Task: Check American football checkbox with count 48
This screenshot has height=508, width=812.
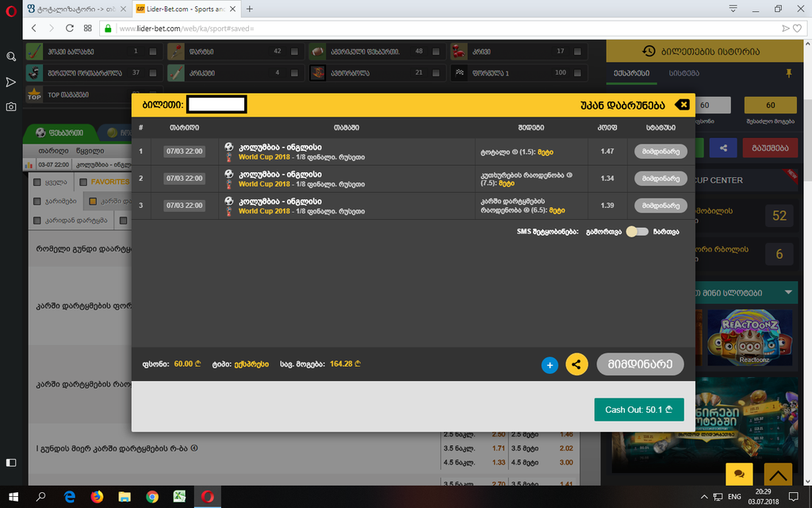Action: click(x=435, y=52)
